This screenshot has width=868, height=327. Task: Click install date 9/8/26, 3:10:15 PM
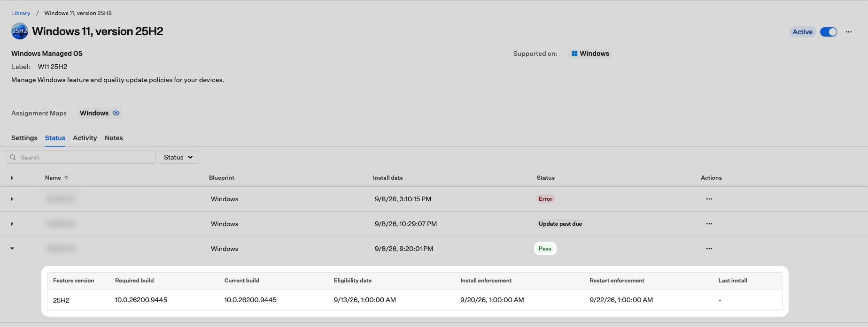[x=403, y=199]
